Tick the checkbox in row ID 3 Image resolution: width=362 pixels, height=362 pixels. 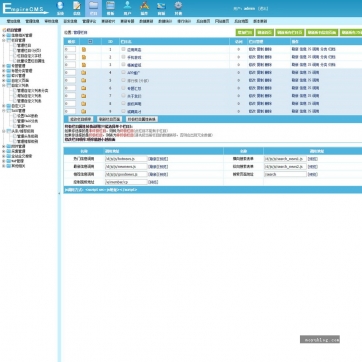pos(123,64)
